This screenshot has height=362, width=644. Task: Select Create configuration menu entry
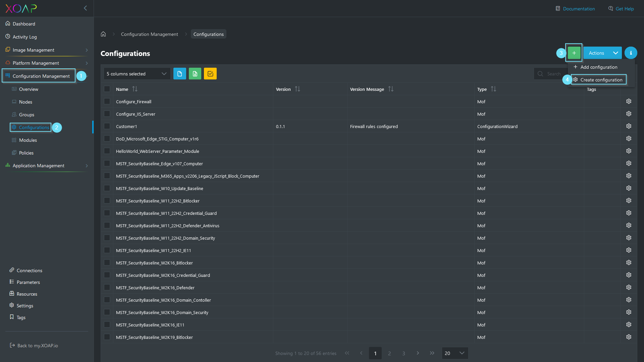point(598,80)
